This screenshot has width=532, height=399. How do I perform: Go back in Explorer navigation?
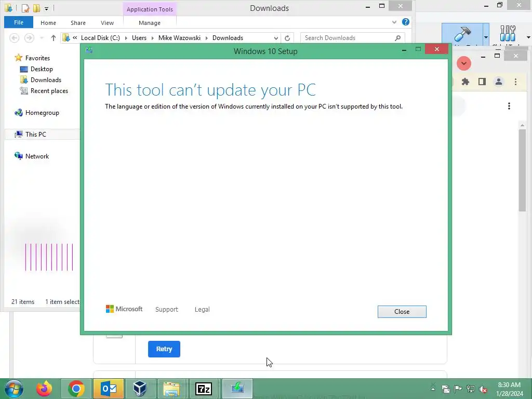point(14,37)
